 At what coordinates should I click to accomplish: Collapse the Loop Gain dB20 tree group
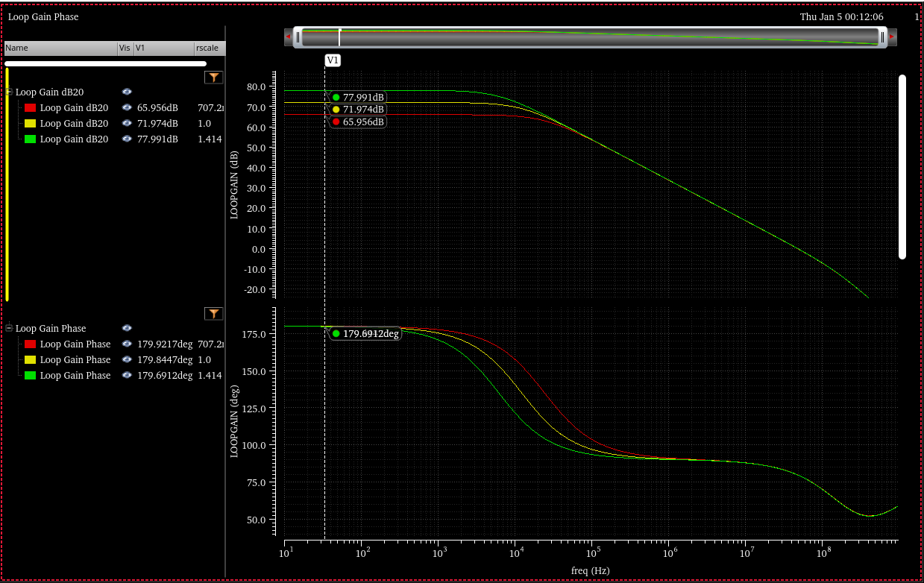coord(9,92)
